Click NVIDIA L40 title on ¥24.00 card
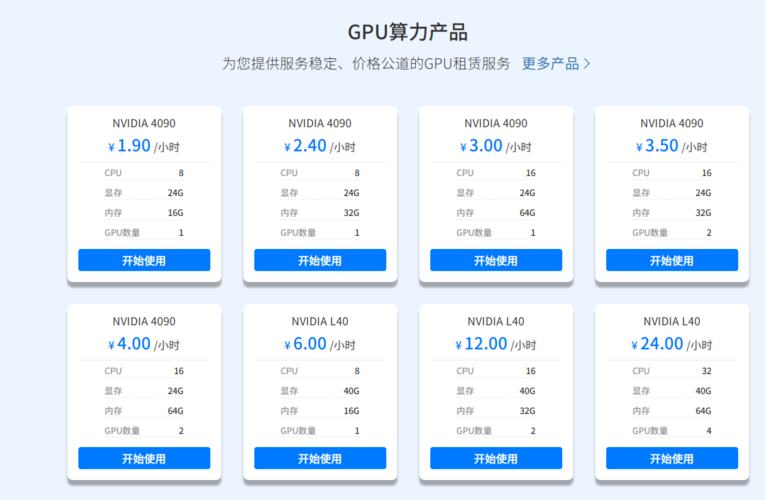 [672, 321]
